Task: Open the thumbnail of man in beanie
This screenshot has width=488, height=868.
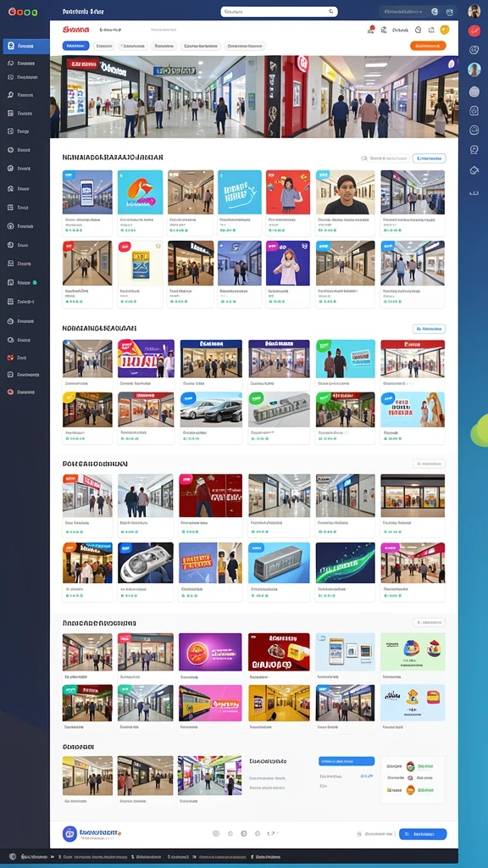Action: point(346,192)
